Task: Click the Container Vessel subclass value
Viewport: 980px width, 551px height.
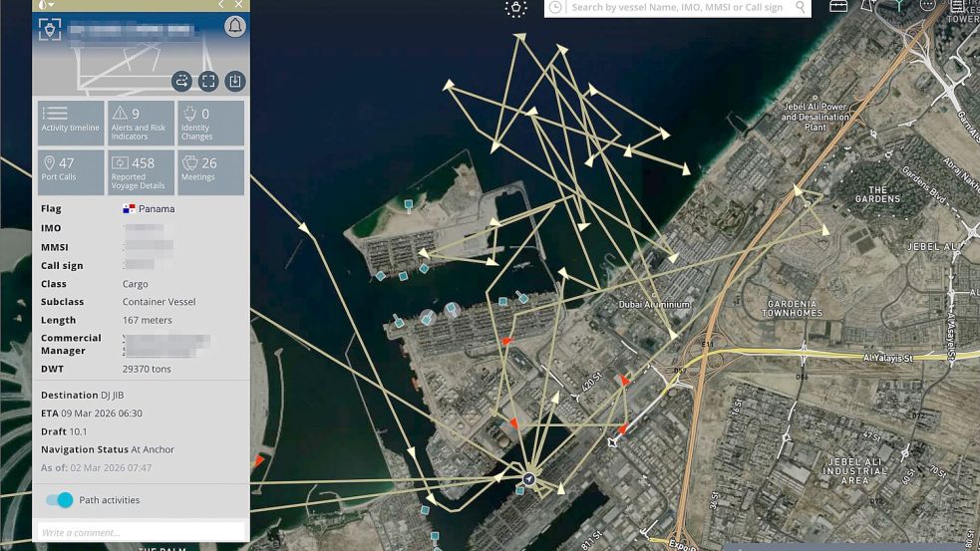Action: [159, 302]
